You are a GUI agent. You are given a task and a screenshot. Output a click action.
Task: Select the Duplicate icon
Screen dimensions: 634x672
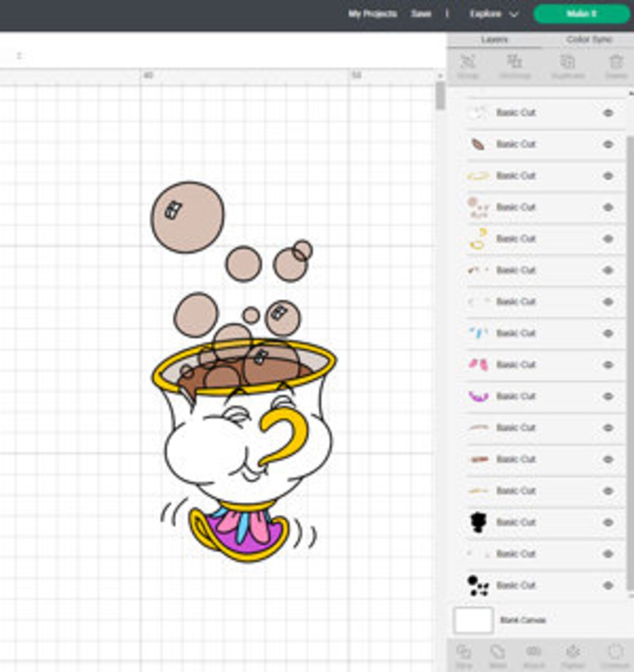(566, 64)
